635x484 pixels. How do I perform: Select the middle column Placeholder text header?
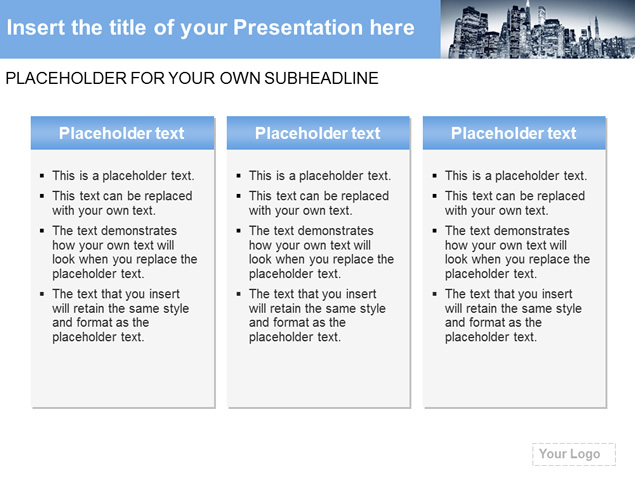click(318, 133)
